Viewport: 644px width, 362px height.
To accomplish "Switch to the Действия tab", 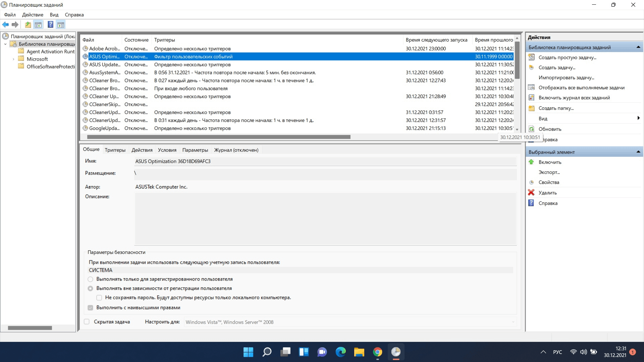I will (142, 150).
